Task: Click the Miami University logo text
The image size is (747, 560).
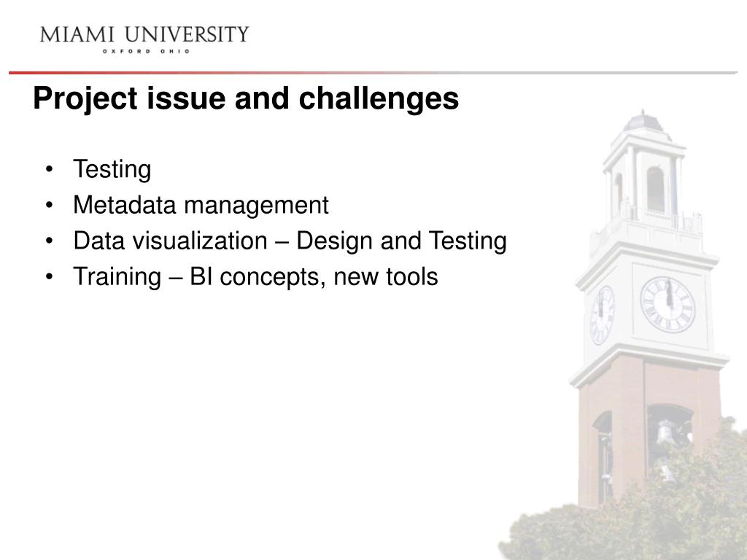Action: pyautogui.click(x=144, y=35)
